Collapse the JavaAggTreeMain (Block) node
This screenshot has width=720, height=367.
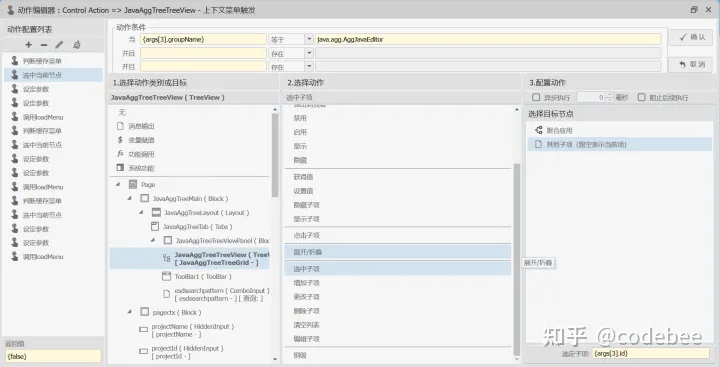pyautogui.click(x=129, y=198)
